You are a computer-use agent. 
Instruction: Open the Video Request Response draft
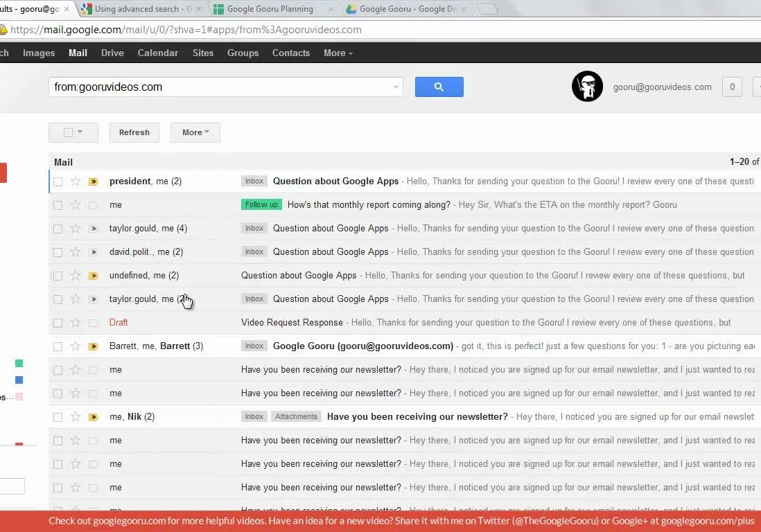point(292,323)
